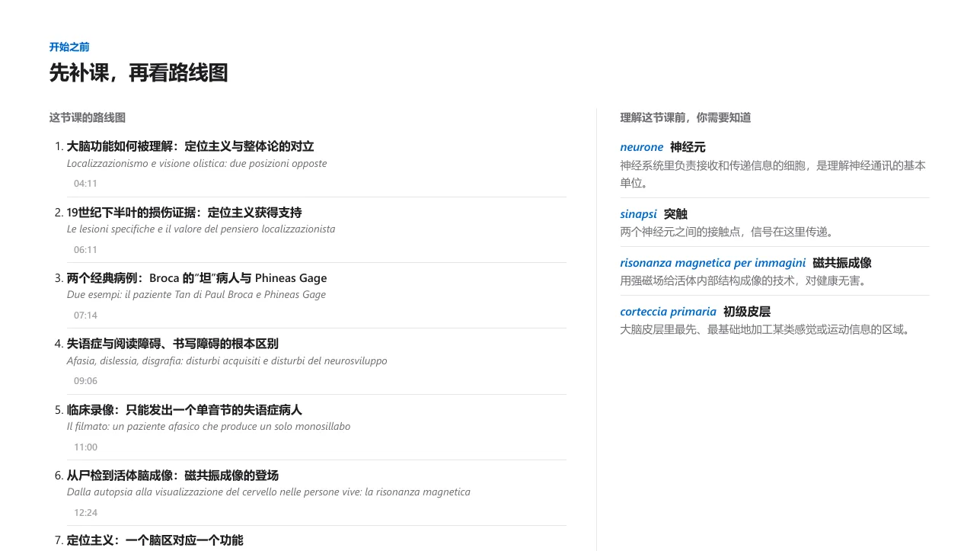Image resolution: width=980 pixels, height=551 pixels.
Task: Open lesson item '大脑功能如何被理解：定位主义与整体论的对立'
Action: point(190,146)
